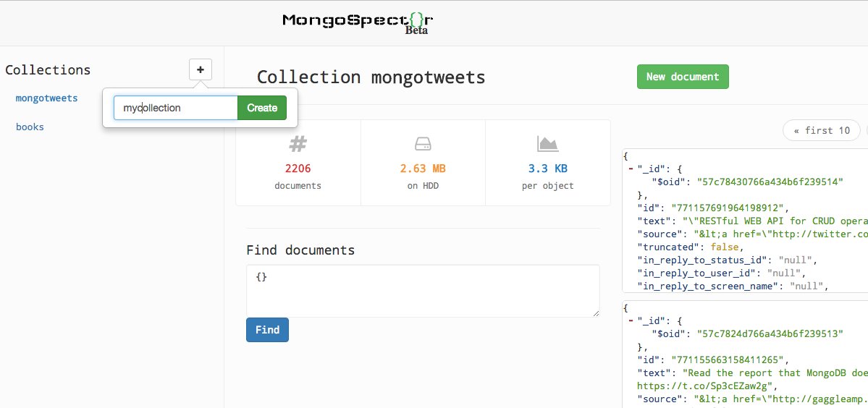Click the hash documents count icon
The image size is (868, 408).
pos(298,144)
